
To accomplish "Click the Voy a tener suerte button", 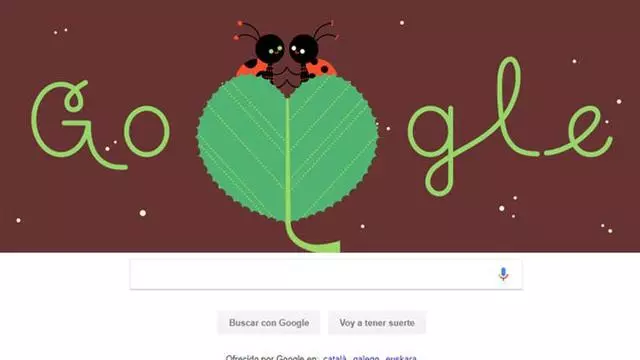I will [377, 323].
